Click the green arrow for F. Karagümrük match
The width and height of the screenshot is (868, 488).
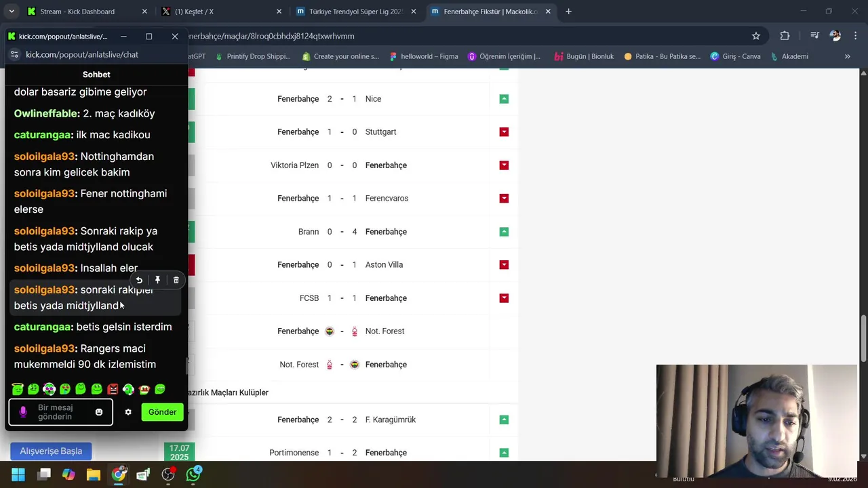tap(504, 420)
